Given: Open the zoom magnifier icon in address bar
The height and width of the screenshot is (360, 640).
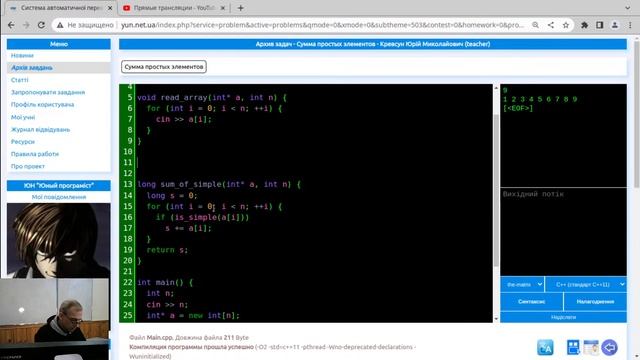Looking at the screenshot, I should (535, 25).
